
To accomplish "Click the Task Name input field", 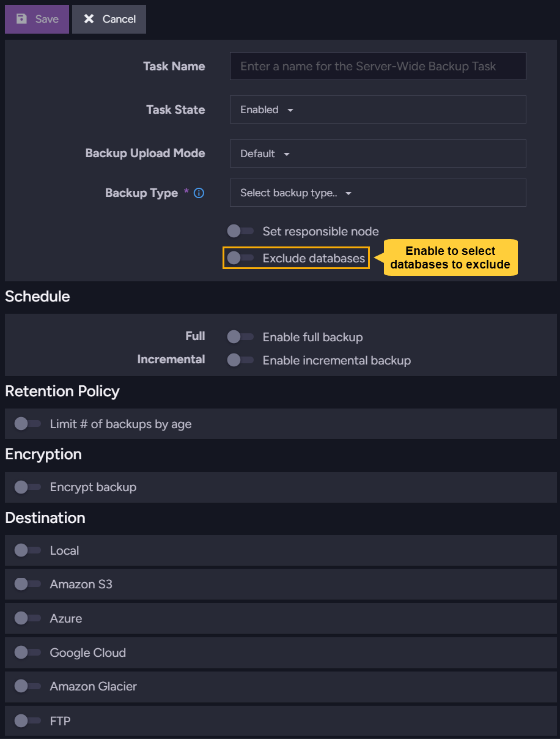I will tap(378, 66).
